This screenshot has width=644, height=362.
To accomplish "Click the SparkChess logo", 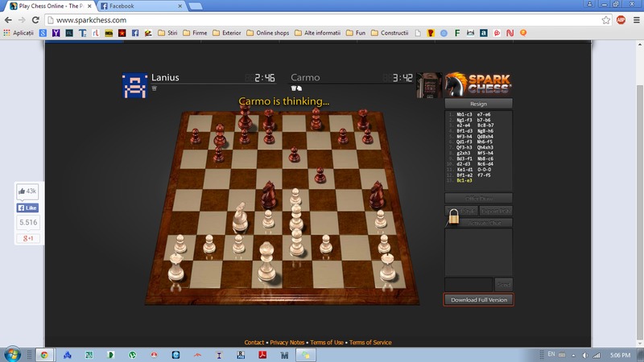I will coord(478,84).
